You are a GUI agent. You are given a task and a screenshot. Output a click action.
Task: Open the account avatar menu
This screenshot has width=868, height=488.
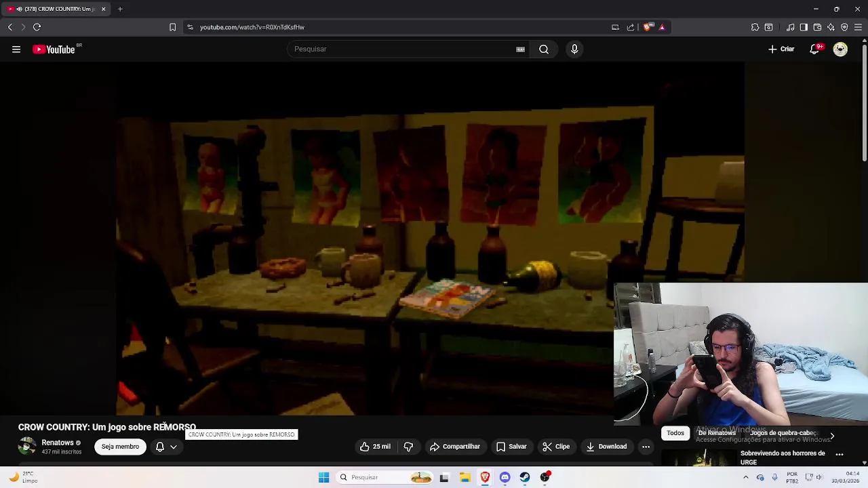click(840, 49)
